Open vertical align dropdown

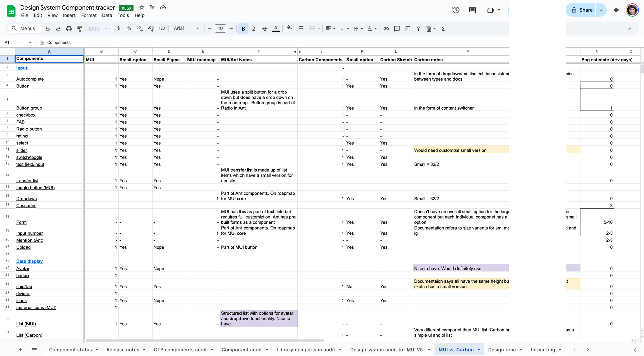(x=344, y=29)
